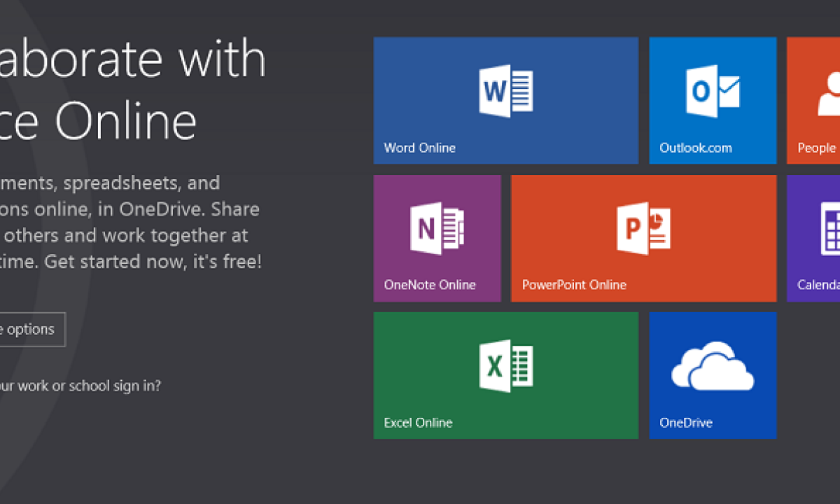The height and width of the screenshot is (504, 840).
Task: Open the Outlook.com tile
Action: [x=713, y=100]
